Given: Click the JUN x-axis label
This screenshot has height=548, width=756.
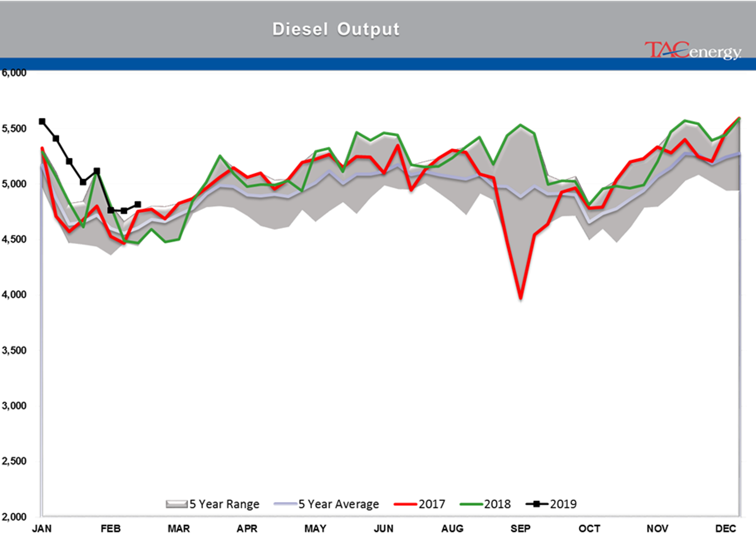Looking at the screenshot, I should [x=384, y=529].
